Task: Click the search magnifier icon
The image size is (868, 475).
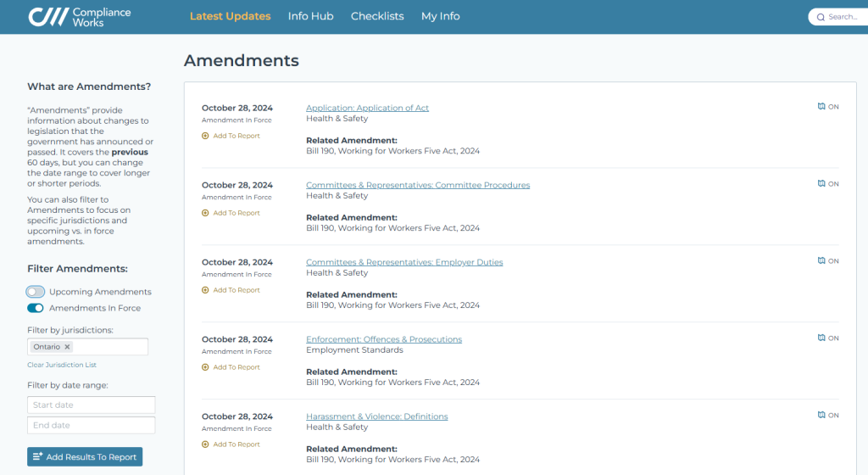Action: (x=821, y=17)
